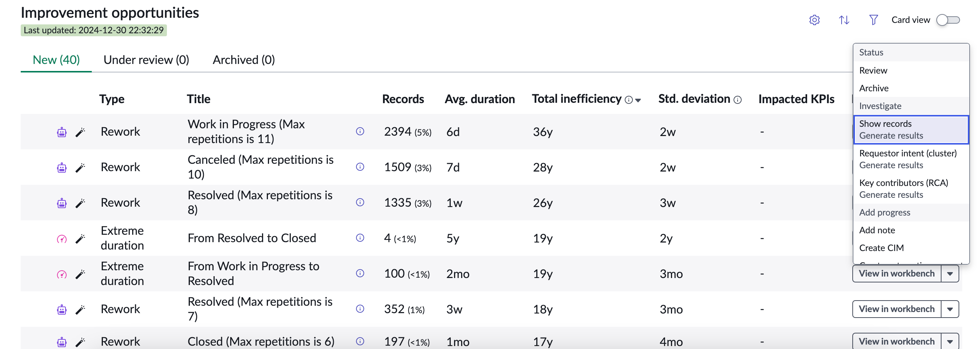Toggle the Card view switch
980x349 pixels.
click(x=948, y=20)
